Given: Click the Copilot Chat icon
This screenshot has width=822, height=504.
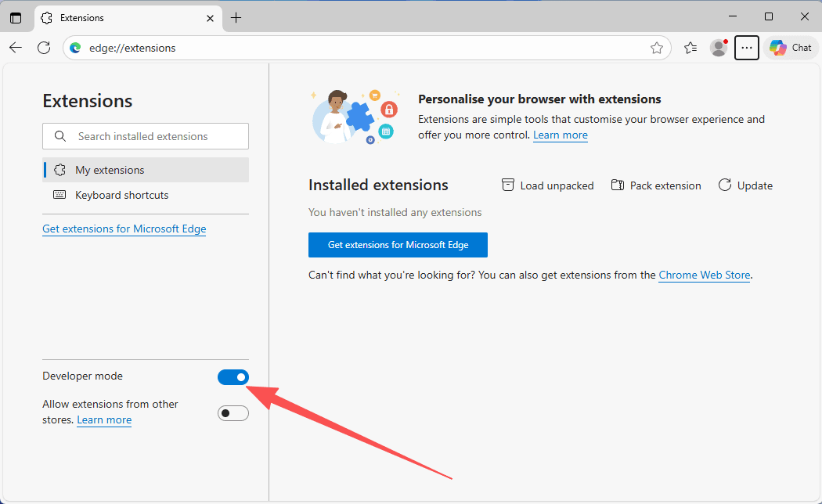Looking at the screenshot, I should (x=791, y=48).
